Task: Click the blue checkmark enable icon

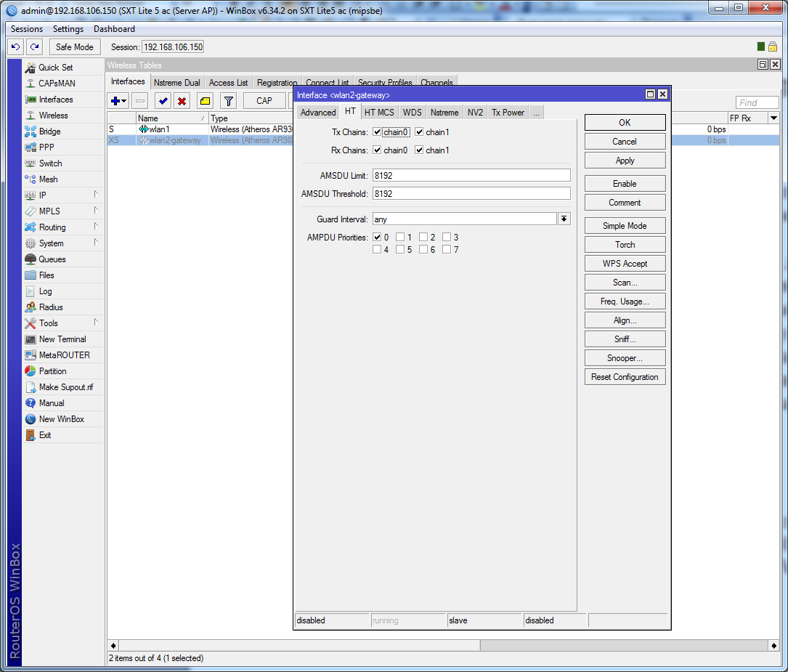Action: [163, 101]
